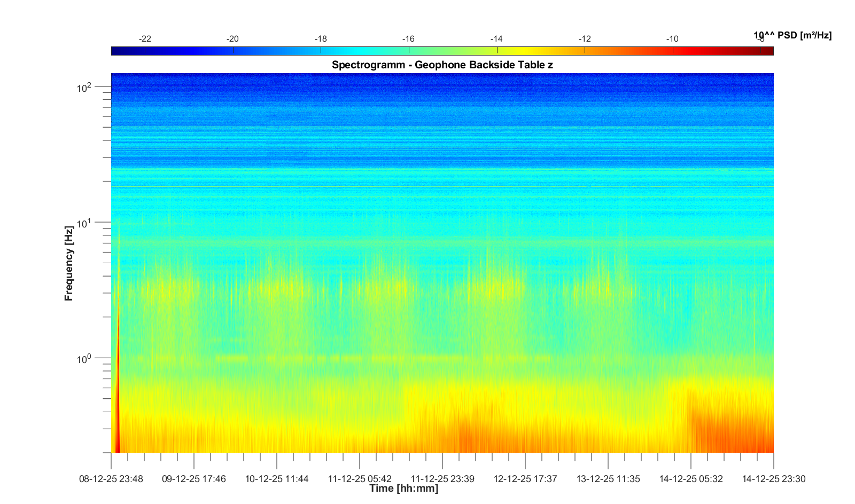Select the "Time [hh:mm]" x-axis label
The width and height of the screenshot is (855, 504).
click(403, 488)
